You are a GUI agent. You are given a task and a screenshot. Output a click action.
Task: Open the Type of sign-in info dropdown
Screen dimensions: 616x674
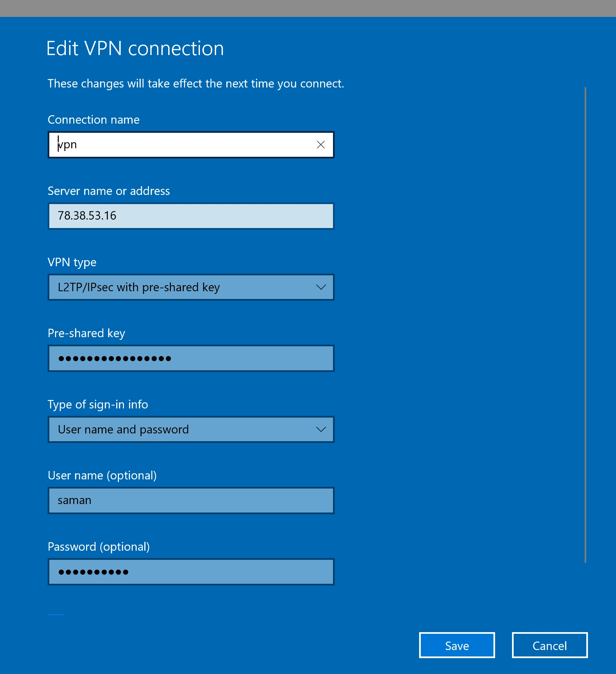pos(191,429)
